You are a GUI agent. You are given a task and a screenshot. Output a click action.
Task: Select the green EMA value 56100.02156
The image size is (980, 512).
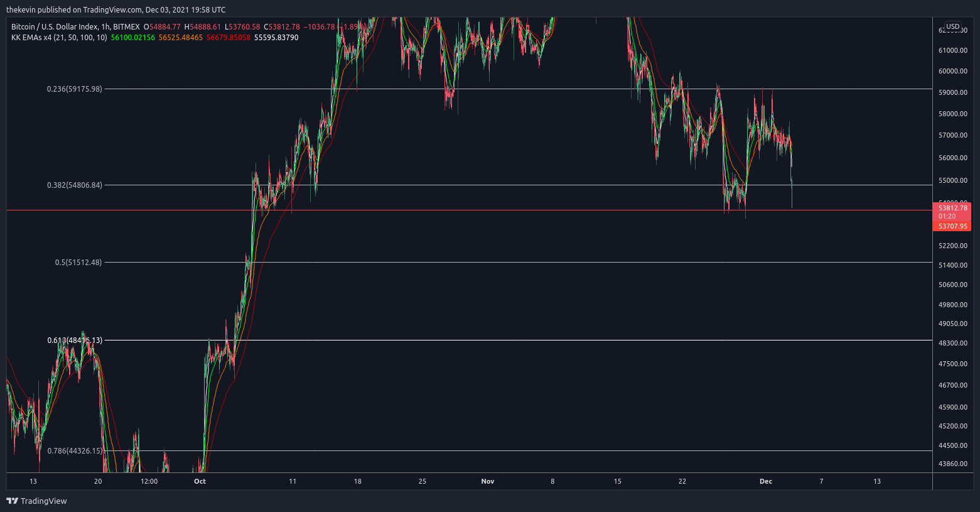[x=132, y=38]
